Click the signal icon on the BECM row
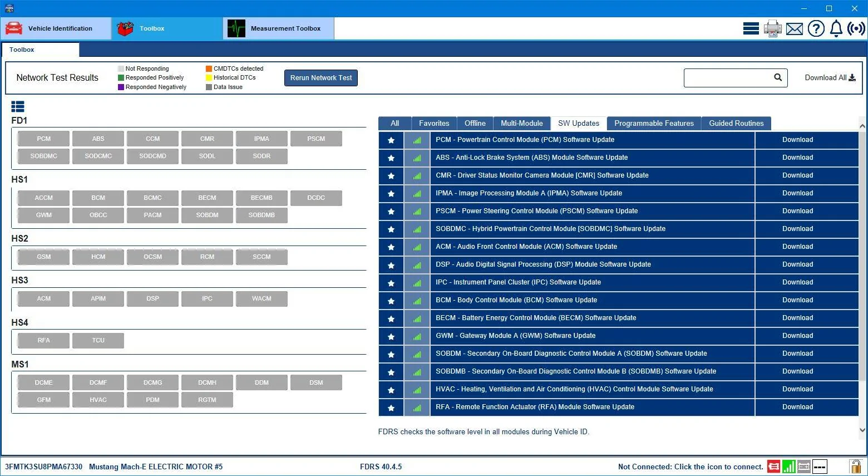This screenshot has height=476, width=868. click(417, 318)
